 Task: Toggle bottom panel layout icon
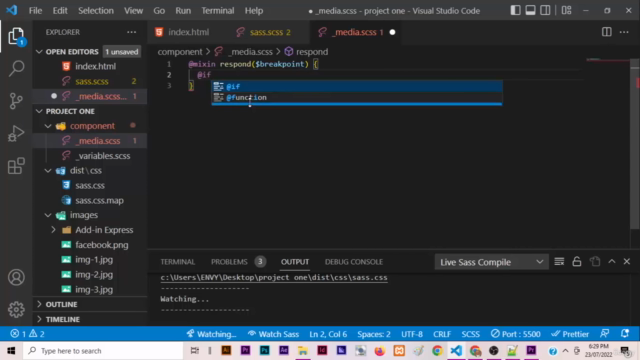[x=530, y=11]
